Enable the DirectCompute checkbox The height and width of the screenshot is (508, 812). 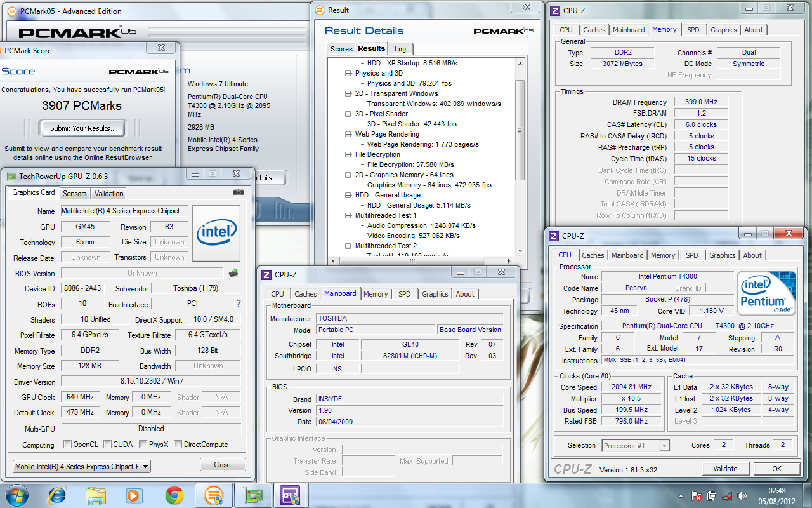[178, 444]
